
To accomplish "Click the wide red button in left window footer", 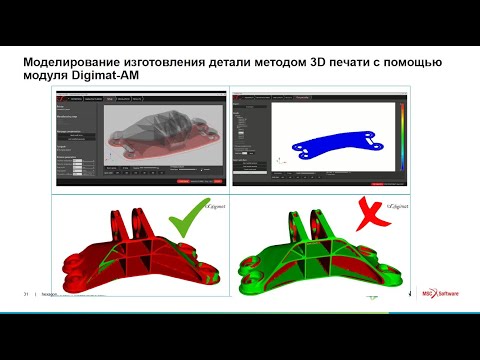I will point(183,181).
